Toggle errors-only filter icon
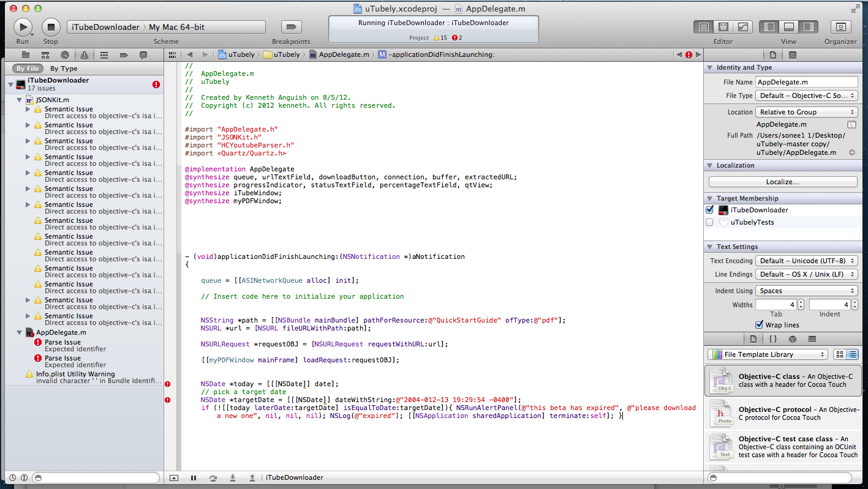This screenshot has height=489, width=868. coord(24,477)
